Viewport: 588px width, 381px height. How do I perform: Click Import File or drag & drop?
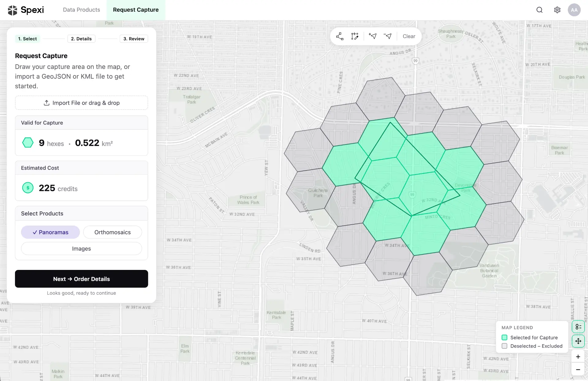81,103
